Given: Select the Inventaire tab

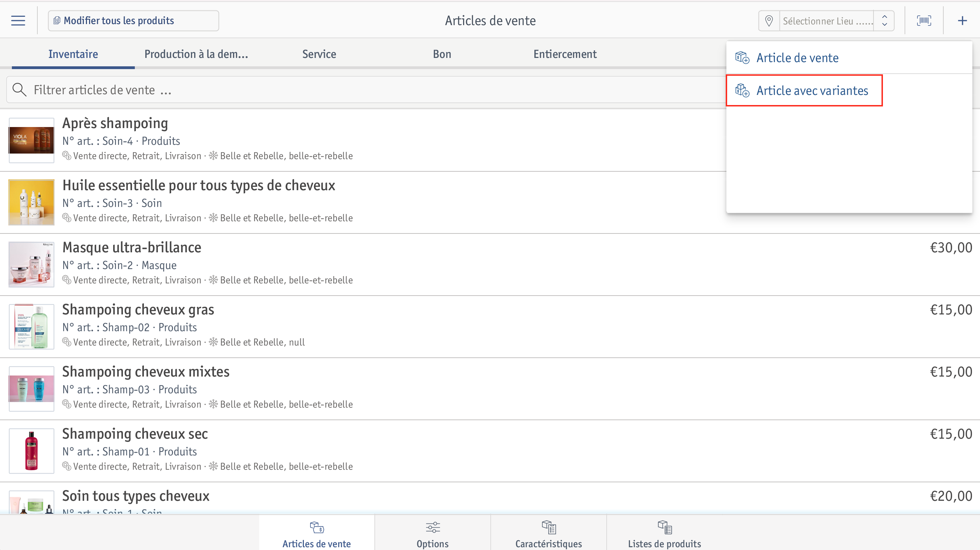Looking at the screenshot, I should pos(73,54).
